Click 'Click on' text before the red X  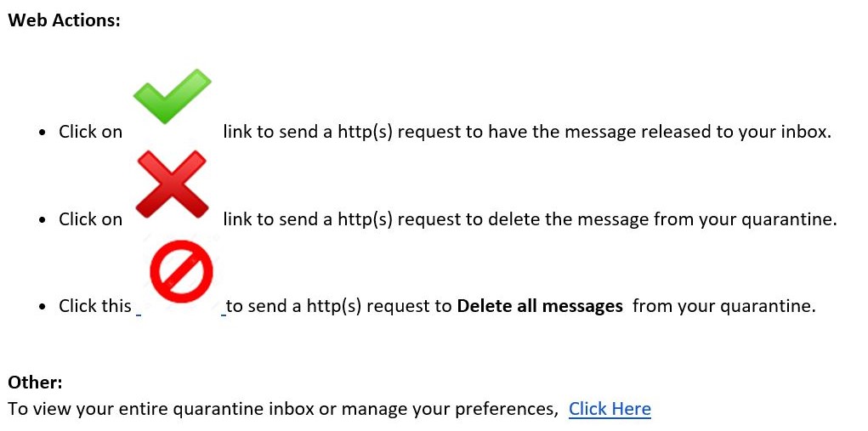tap(91, 219)
